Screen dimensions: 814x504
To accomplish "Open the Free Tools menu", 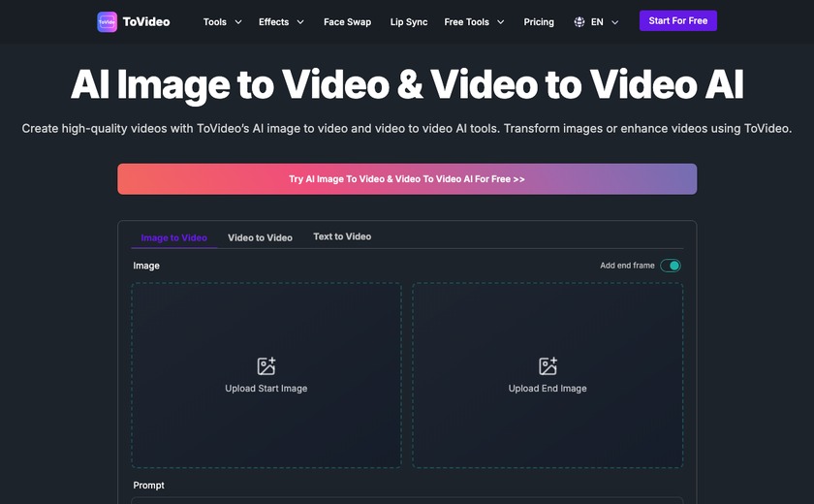I will [467, 21].
